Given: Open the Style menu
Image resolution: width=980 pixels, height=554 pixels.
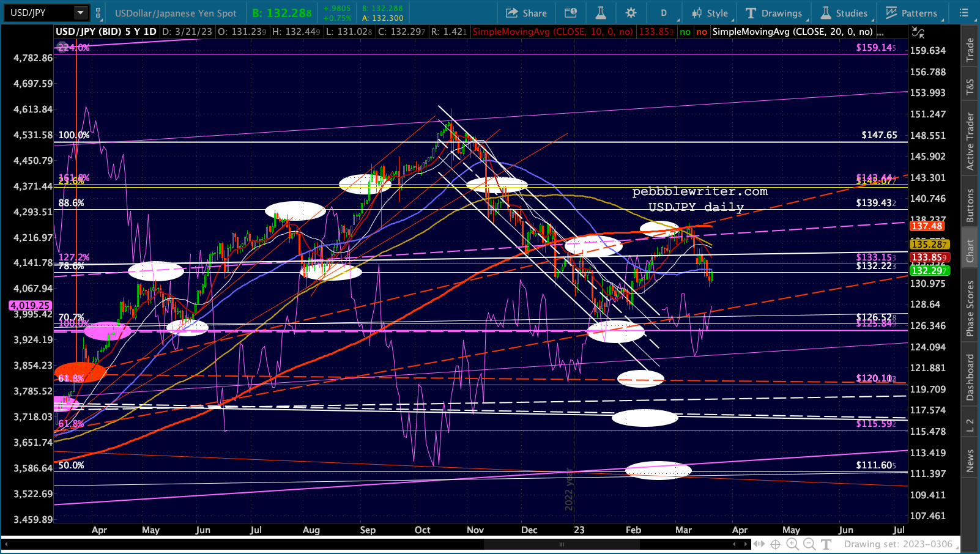Looking at the screenshot, I should point(710,13).
